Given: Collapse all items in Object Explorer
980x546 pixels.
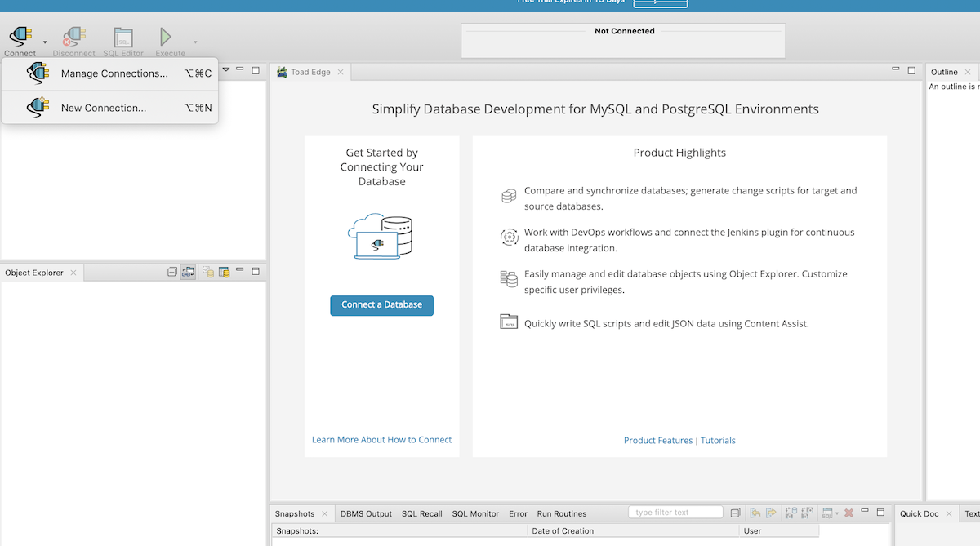Looking at the screenshot, I should pos(172,273).
